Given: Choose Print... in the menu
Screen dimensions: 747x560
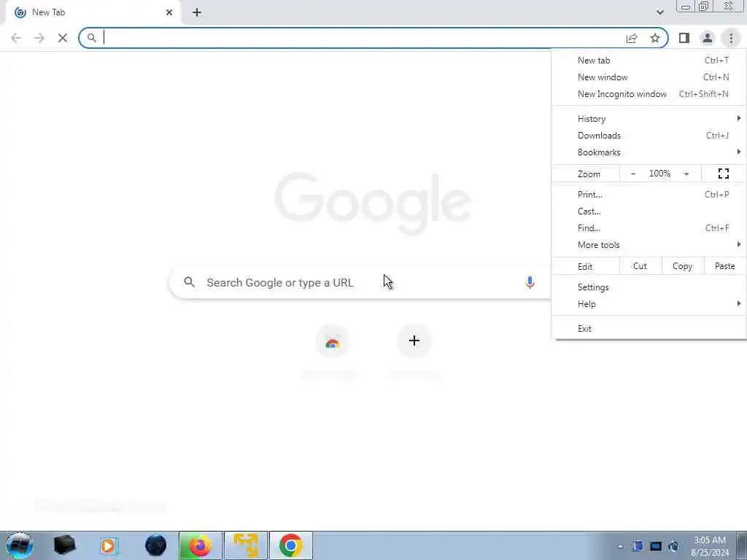Looking at the screenshot, I should click(x=649, y=194).
